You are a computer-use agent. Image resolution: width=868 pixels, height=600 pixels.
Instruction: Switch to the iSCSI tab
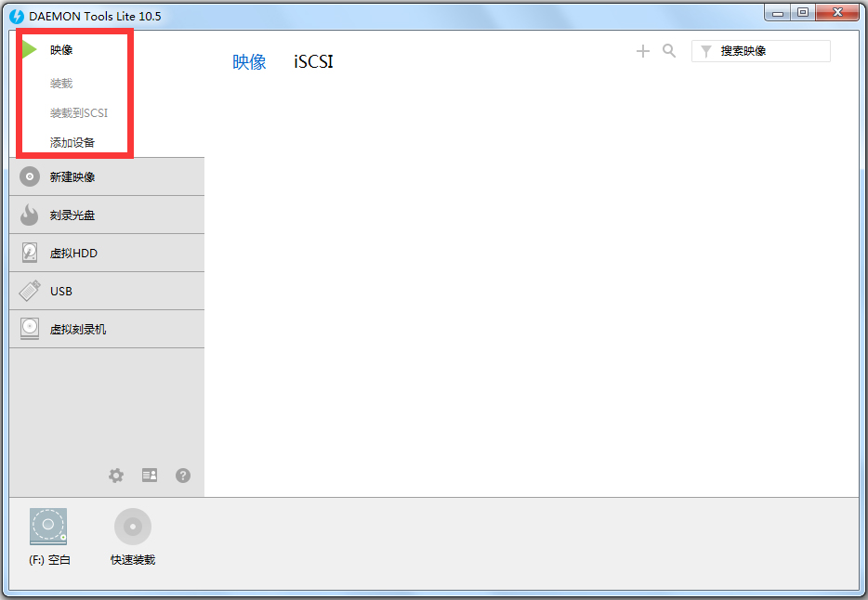(313, 62)
